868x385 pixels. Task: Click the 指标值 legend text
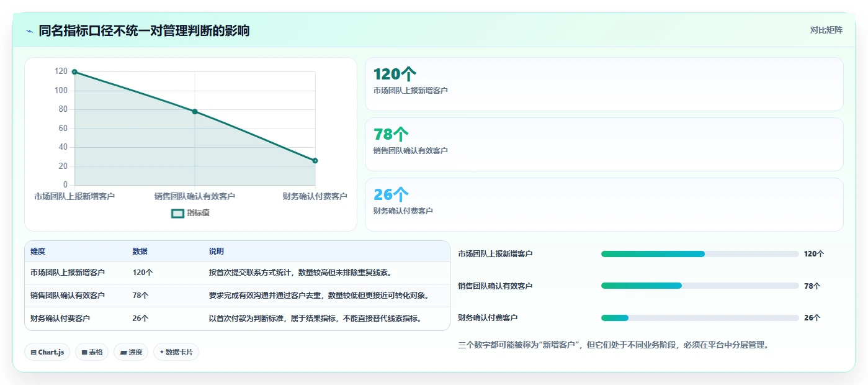(x=199, y=213)
